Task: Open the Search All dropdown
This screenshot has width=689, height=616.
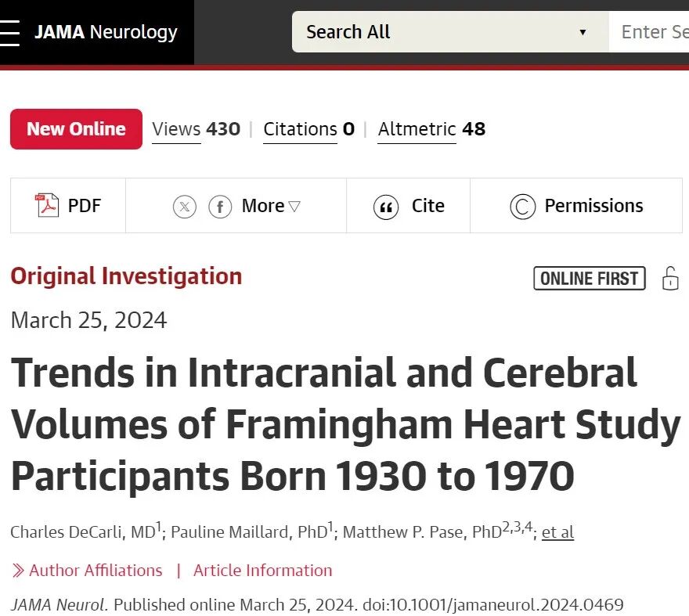Action: [x=450, y=31]
